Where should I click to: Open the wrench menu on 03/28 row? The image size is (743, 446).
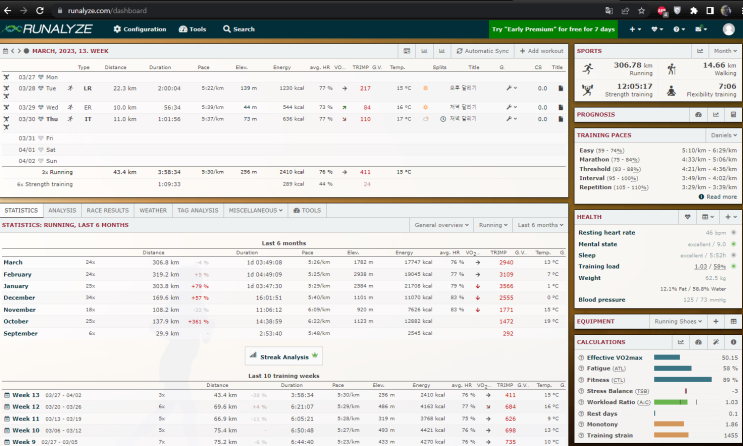click(x=511, y=88)
